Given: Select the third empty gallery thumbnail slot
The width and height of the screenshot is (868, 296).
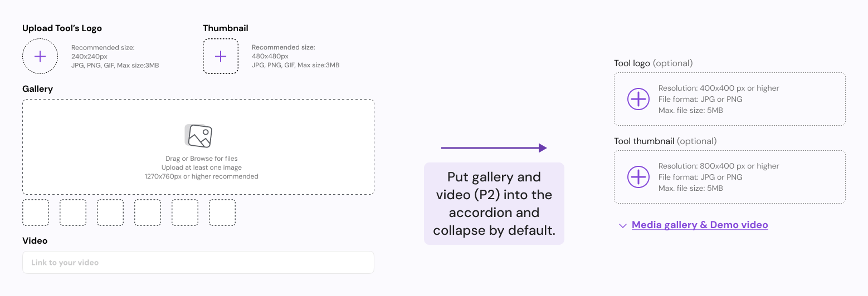Looking at the screenshot, I should click(110, 213).
